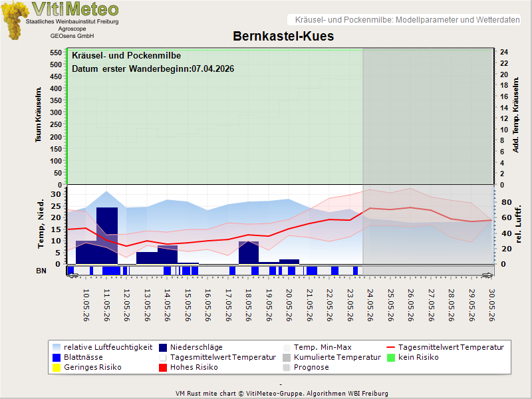Click the 11.05.26 date label
Image resolution: width=532 pixels, height=399 pixels.
point(106,305)
